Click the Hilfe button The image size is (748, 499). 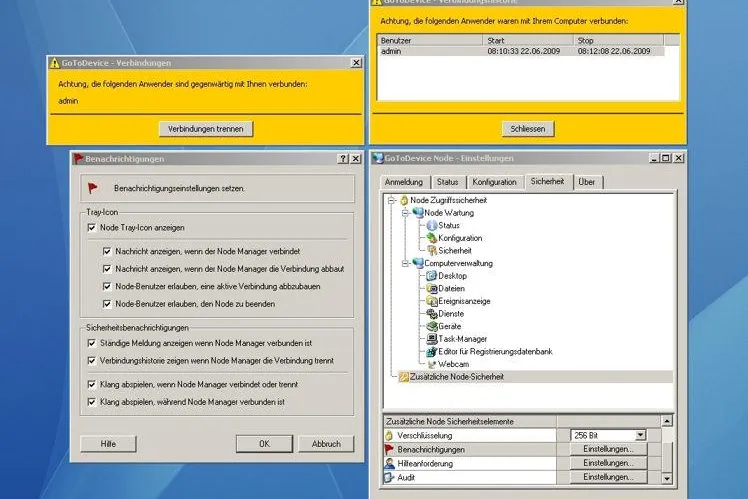coord(108,444)
